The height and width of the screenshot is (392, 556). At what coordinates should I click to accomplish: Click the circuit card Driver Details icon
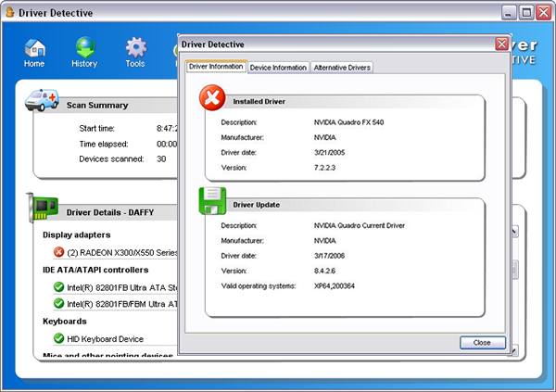tap(43, 208)
